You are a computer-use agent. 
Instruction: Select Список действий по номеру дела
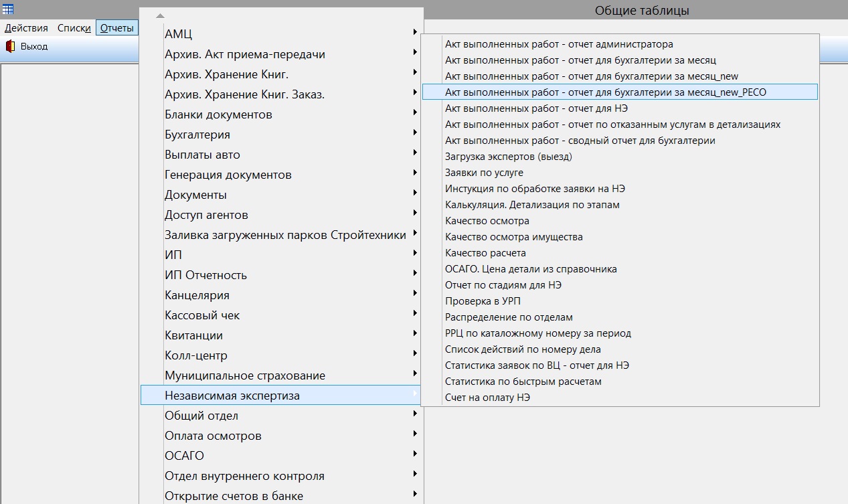pyautogui.click(x=620, y=349)
